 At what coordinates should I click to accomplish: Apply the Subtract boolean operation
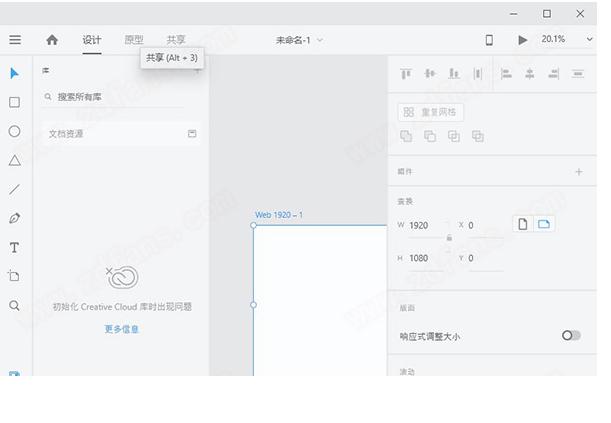pos(430,136)
